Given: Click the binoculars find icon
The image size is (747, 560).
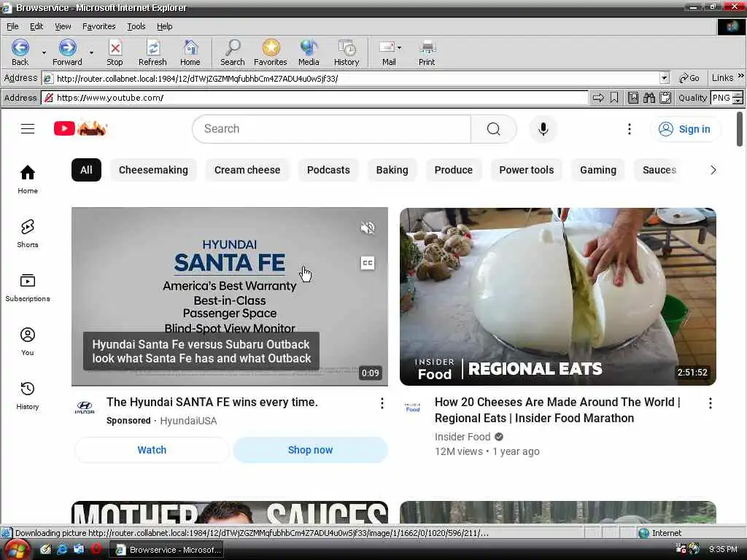Looking at the screenshot, I should pyautogui.click(x=649, y=98).
